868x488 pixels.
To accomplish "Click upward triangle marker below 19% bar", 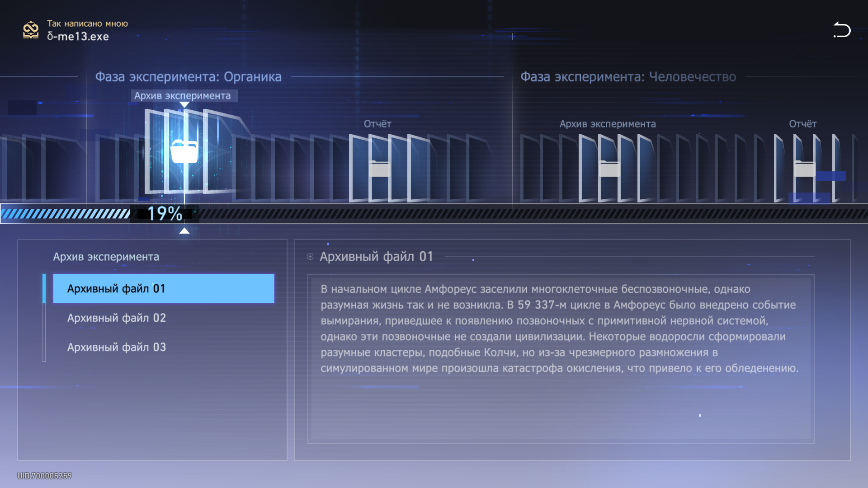I will tap(184, 231).
